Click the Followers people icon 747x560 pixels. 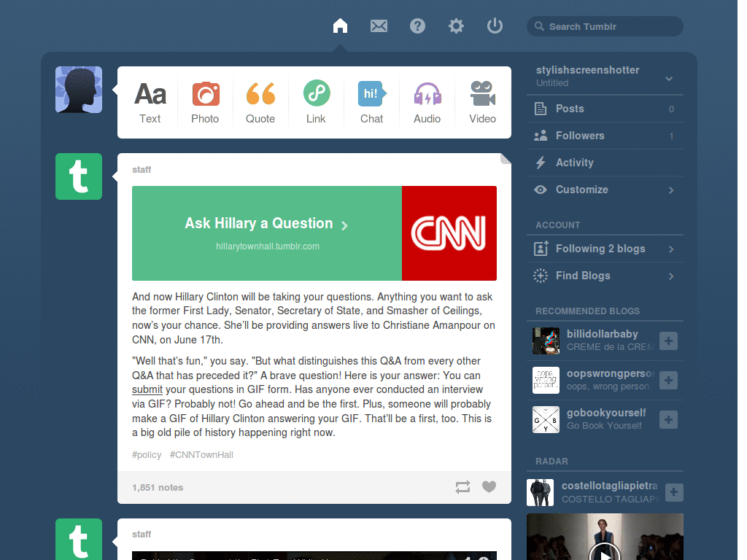coord(541,136)
